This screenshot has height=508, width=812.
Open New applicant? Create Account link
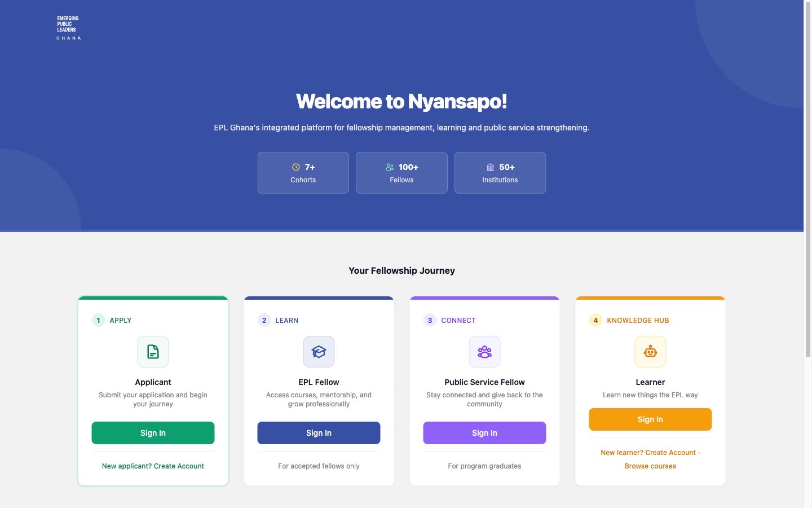click(153, 466)
